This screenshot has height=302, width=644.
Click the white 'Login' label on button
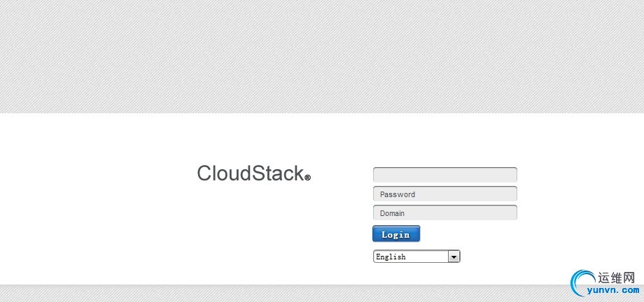coord(395,235)
